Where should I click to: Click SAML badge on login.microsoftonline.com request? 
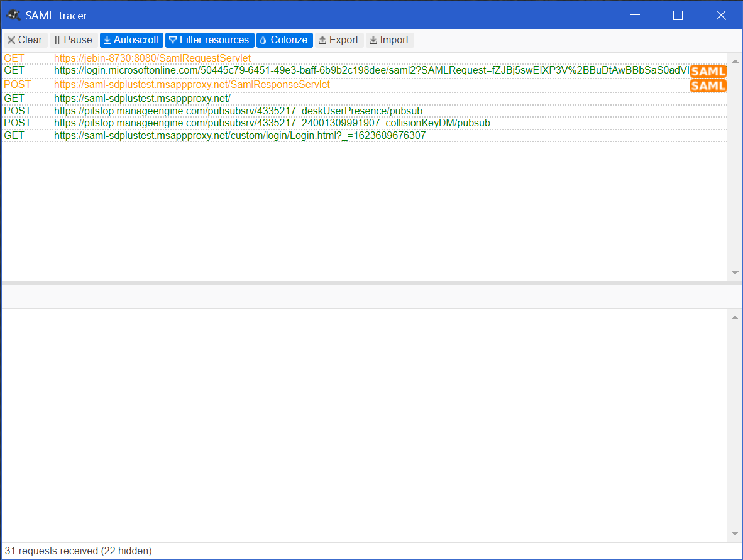tap(708, 72)
